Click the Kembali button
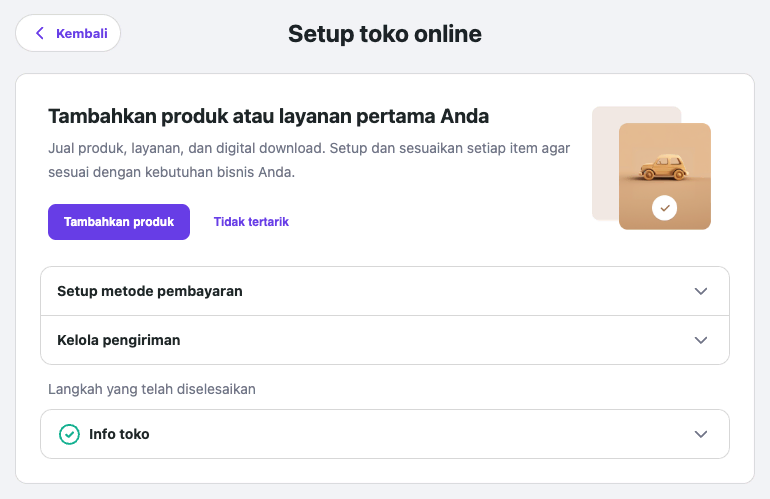 pyautogui.click(x=68, y=33)
